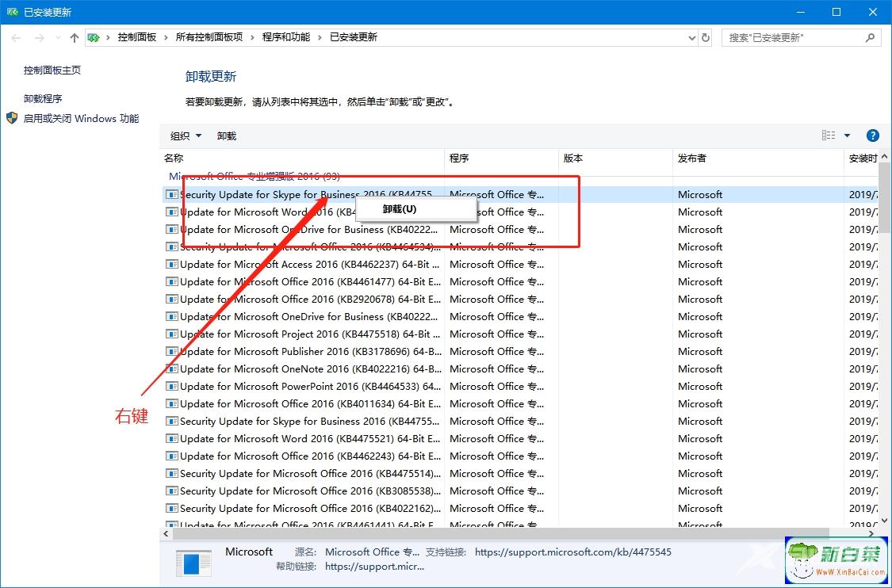The height and width of the screenshot is (588, 892).
Task: Select Update for Microsoft PowerPoint 2016 (KB4464533) row
Action: pos(519,386)
